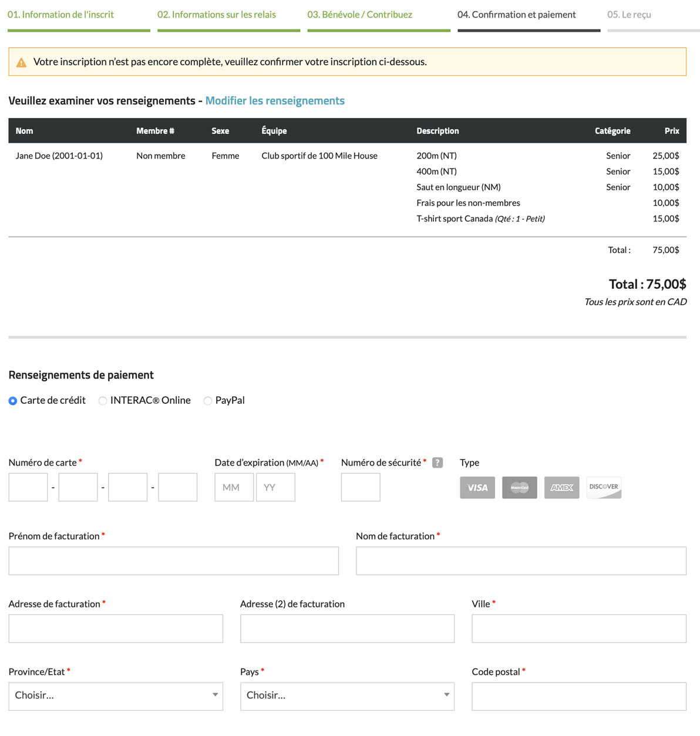
Task: Click Modifier les renseignements link
Action: 275,101
